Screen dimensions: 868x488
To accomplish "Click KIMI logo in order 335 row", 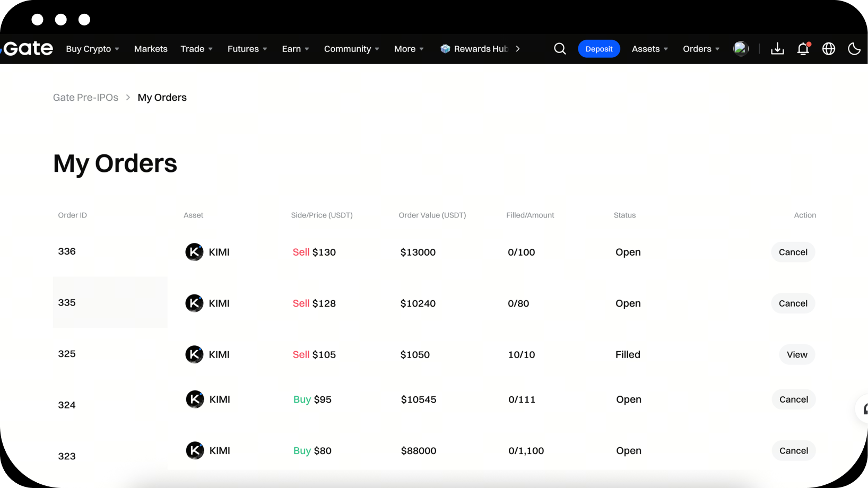I will 194,303.
